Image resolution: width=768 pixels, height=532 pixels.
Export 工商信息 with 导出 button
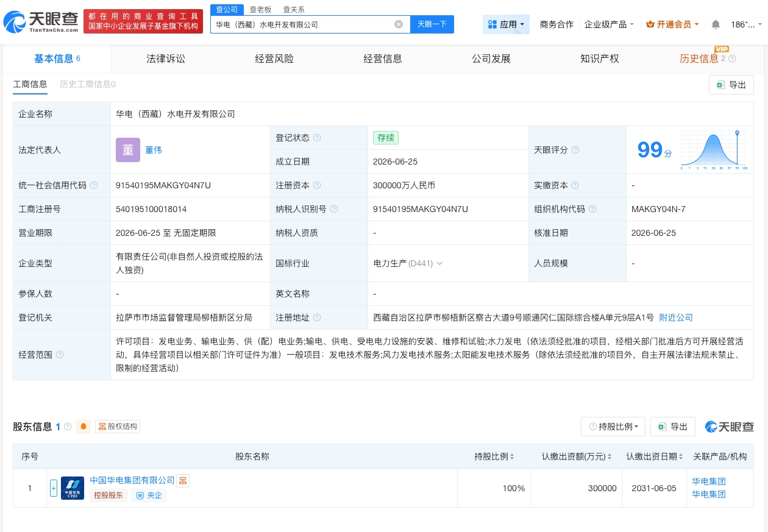click(731, 85)
